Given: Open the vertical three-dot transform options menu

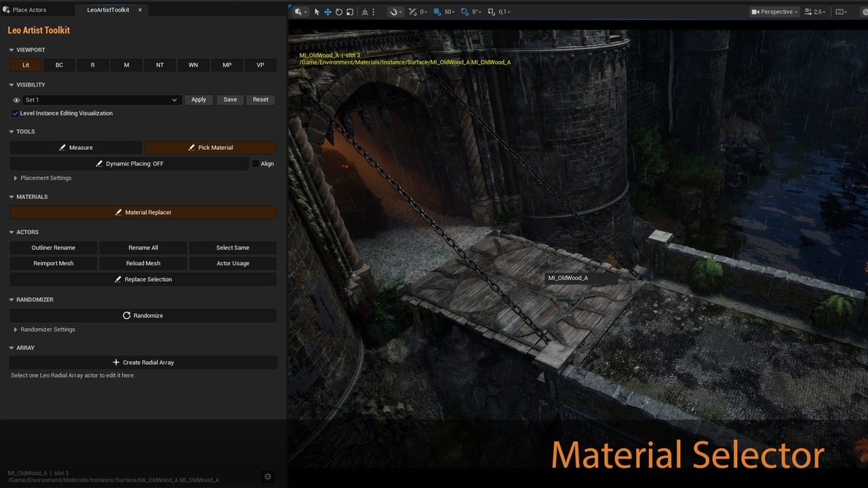Looking at the screenshot, I should tap(374, 12).
